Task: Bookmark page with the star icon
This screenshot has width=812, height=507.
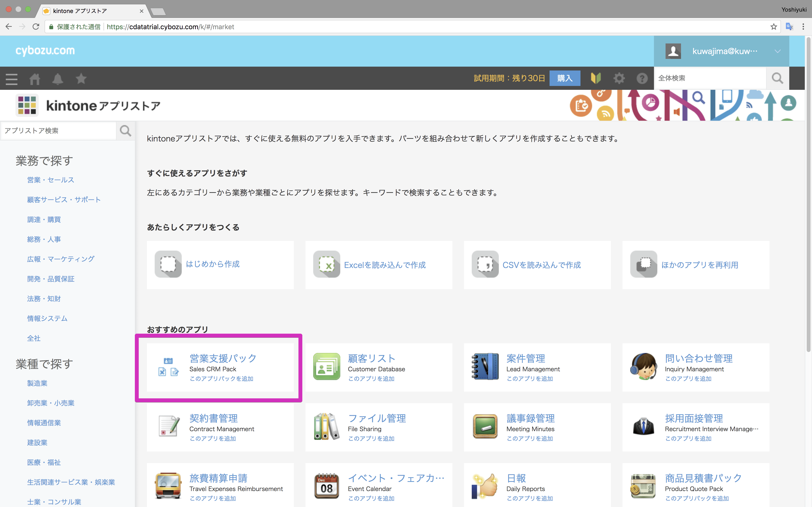Action: (773, 27)
